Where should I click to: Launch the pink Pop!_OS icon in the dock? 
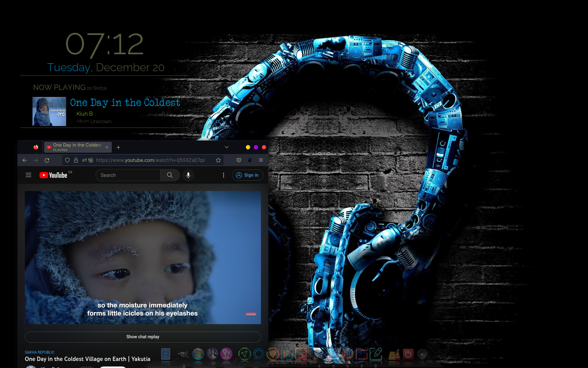(226, 354)
